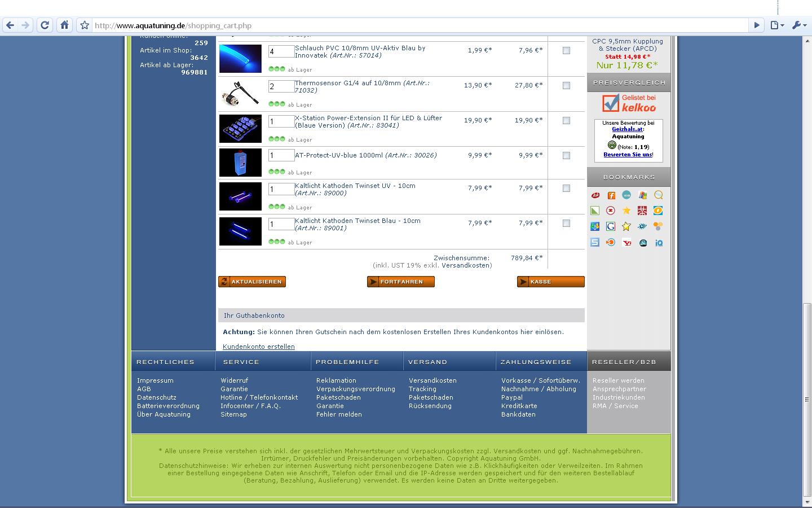Click the orange arrow-circle bookmark icon

(x=611, y=242)
